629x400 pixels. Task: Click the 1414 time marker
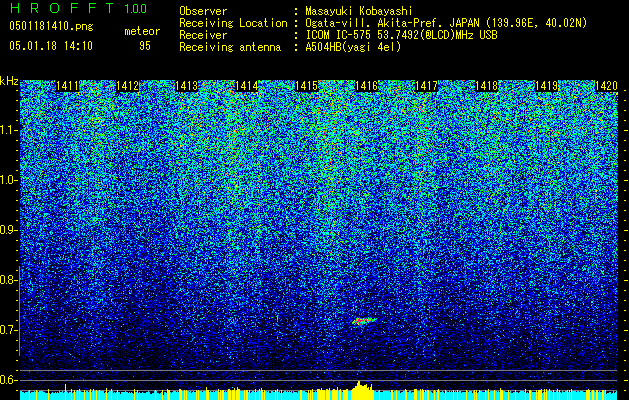point(247,86)
